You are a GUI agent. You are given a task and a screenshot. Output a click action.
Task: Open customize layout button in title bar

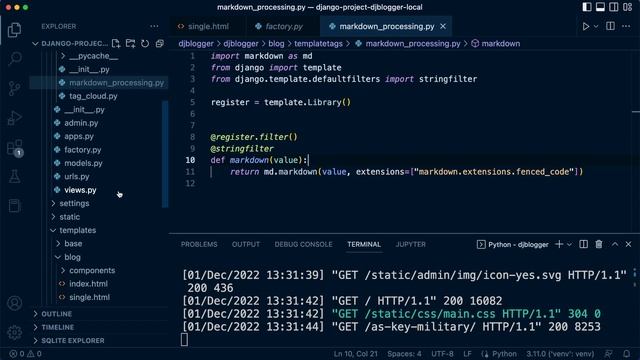[x=628, y=7]
